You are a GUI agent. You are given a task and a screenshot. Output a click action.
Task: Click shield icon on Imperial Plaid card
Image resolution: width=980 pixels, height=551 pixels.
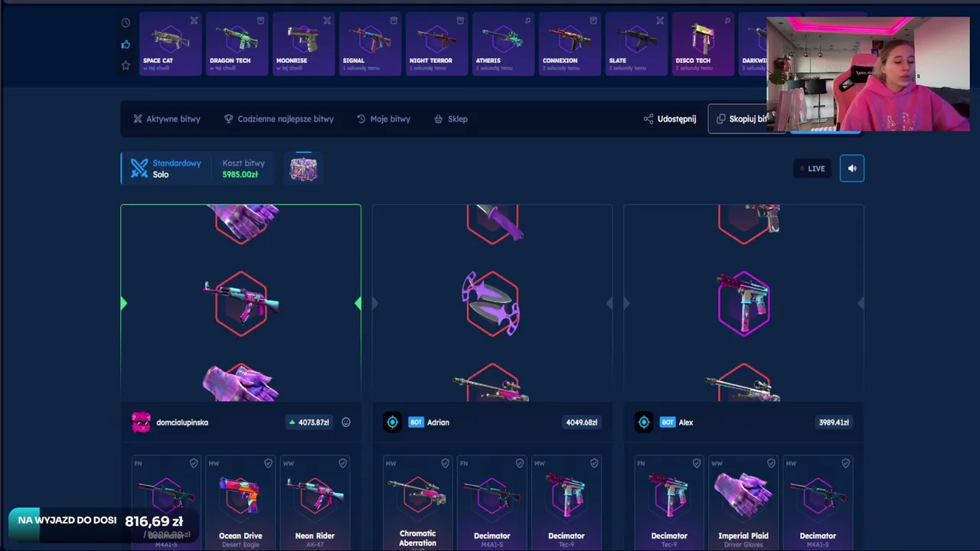[771, 463]
